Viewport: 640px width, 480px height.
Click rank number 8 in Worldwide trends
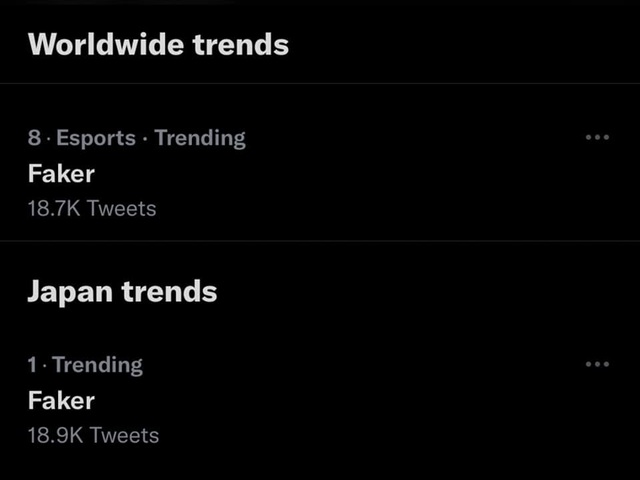34,138
